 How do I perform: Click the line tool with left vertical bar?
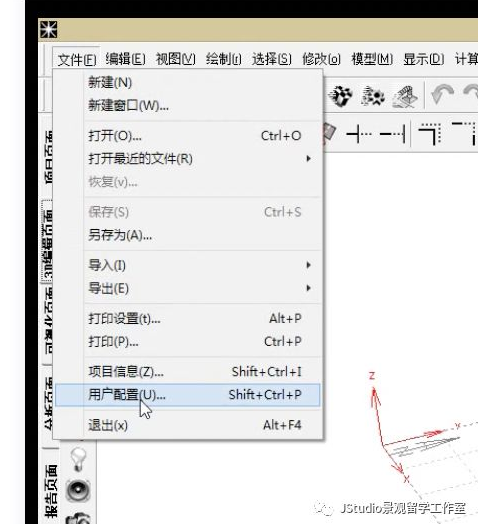pyautogui.click(x=359, y=134)
